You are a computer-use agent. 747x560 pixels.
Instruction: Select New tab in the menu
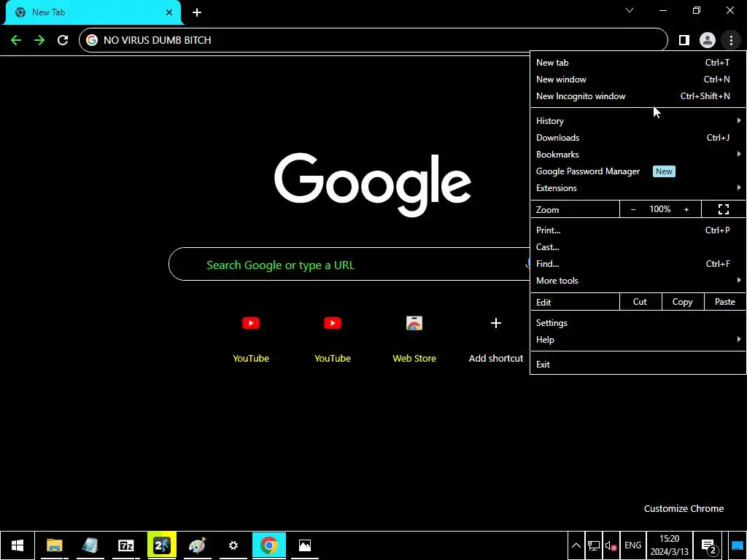[638, 63]
